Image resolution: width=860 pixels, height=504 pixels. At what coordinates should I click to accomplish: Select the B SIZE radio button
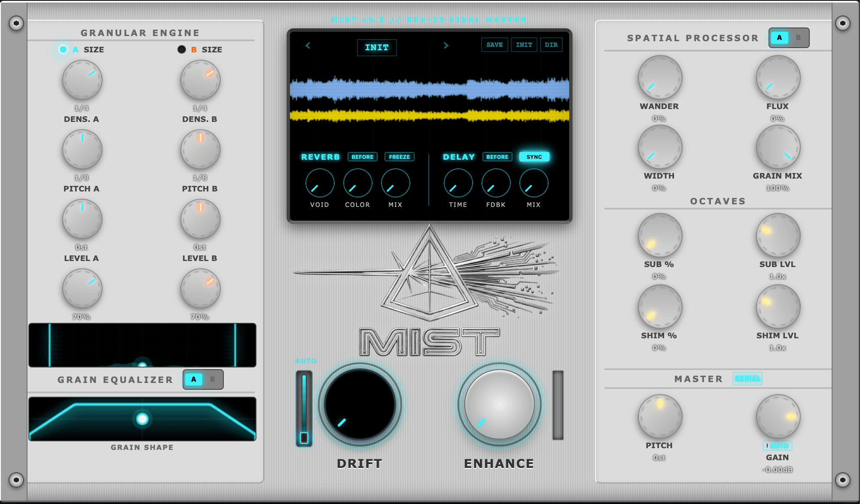point(181,49)
